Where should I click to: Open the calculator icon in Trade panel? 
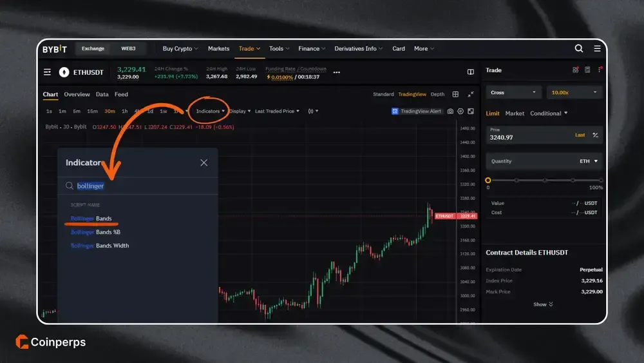click(587, 70)
